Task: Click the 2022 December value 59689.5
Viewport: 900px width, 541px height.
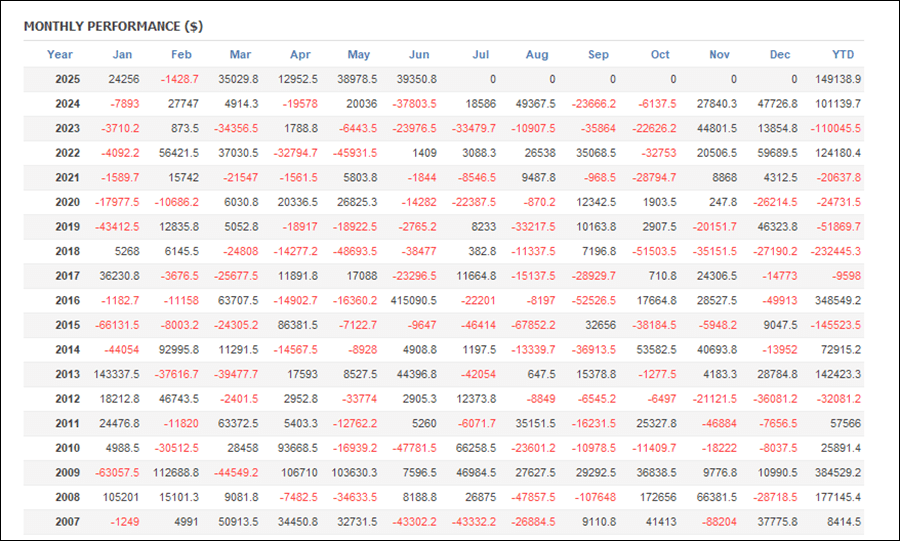Action: point(778,153)
